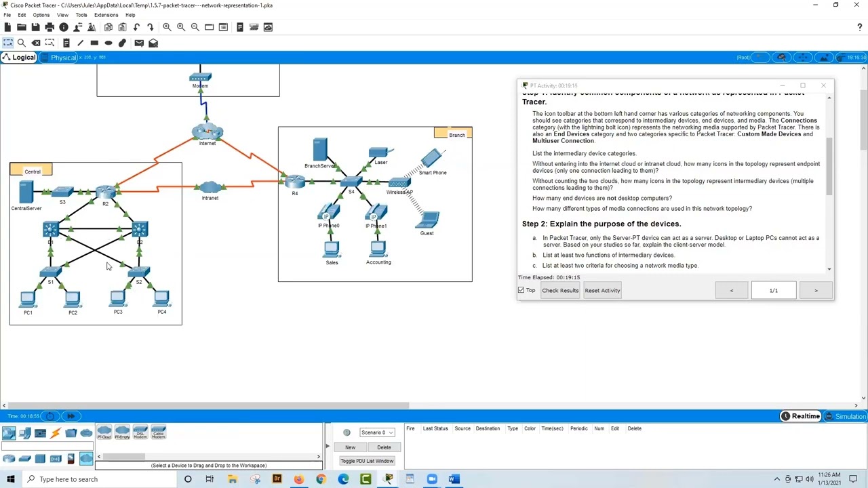This screenshot has width=868, height=488.
Task: Click the taskbar search box
Action: 100,479
